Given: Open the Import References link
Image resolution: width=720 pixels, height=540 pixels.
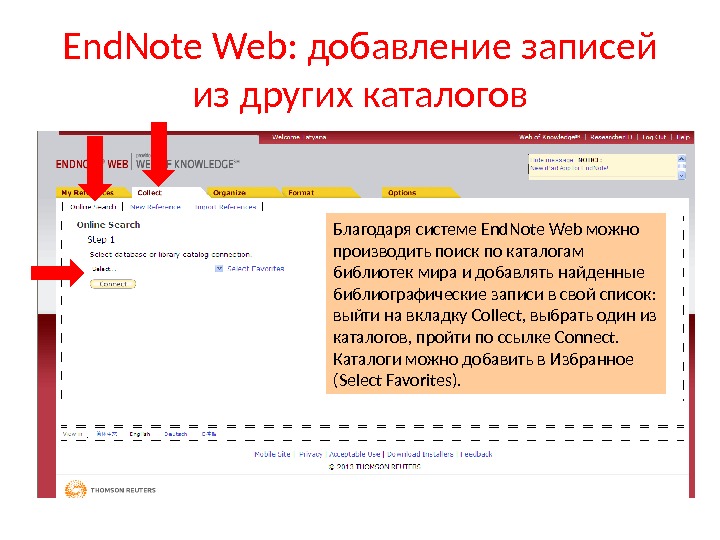Looking at the screenshot, I should click(225, 207).
